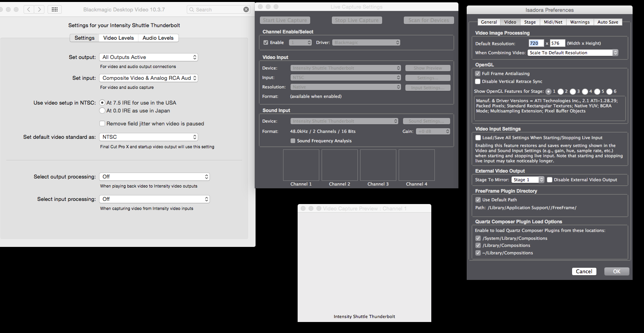
Task: Open the Select input processing dropdown
Action: [x=155, y=199]
